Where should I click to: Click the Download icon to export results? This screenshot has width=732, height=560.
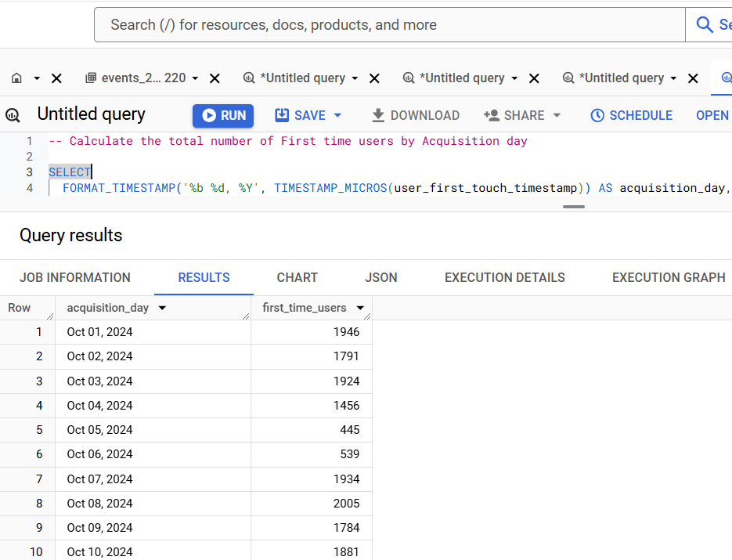[379, 115]
